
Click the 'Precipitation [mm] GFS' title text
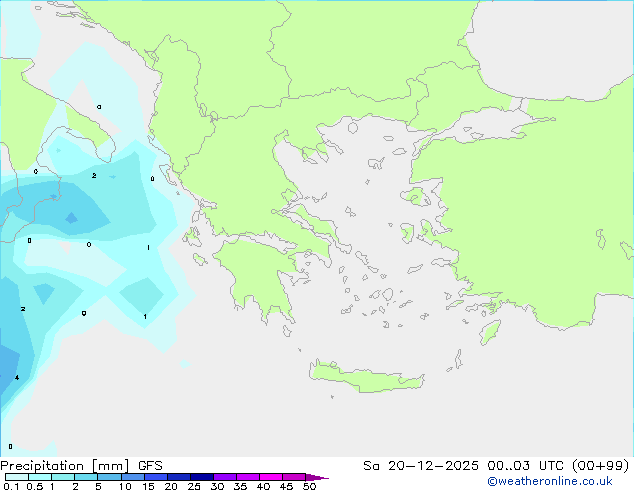[81, 466]
